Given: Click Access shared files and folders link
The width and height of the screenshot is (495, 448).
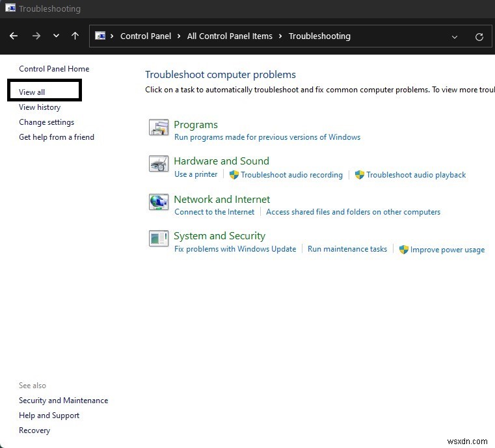Looking at the screenshot, I should (x=353, y=212).
